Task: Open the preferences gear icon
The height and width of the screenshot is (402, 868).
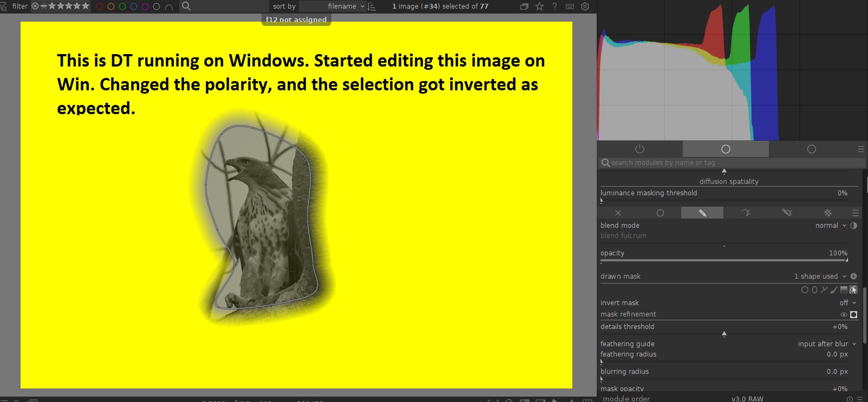Action: [585, 6]
